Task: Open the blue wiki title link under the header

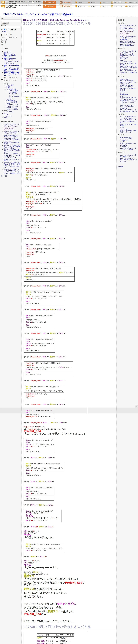Action: (37, 14)
